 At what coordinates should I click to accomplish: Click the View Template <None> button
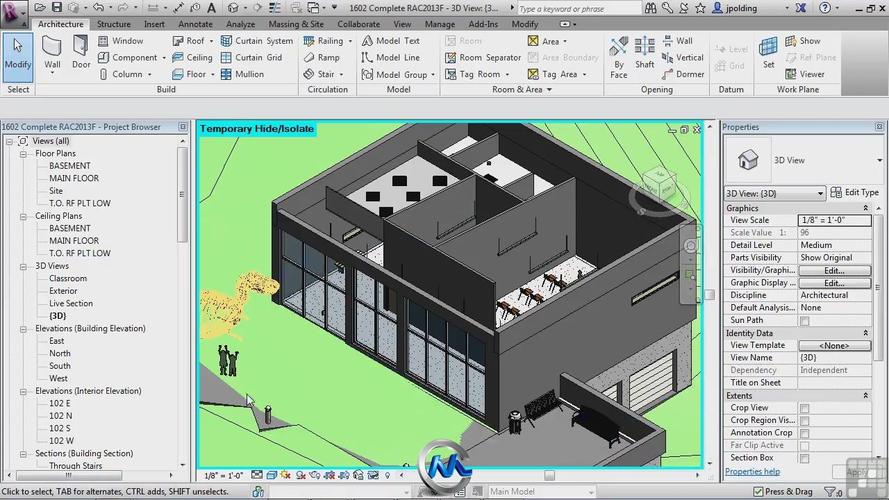pos(834,345)
